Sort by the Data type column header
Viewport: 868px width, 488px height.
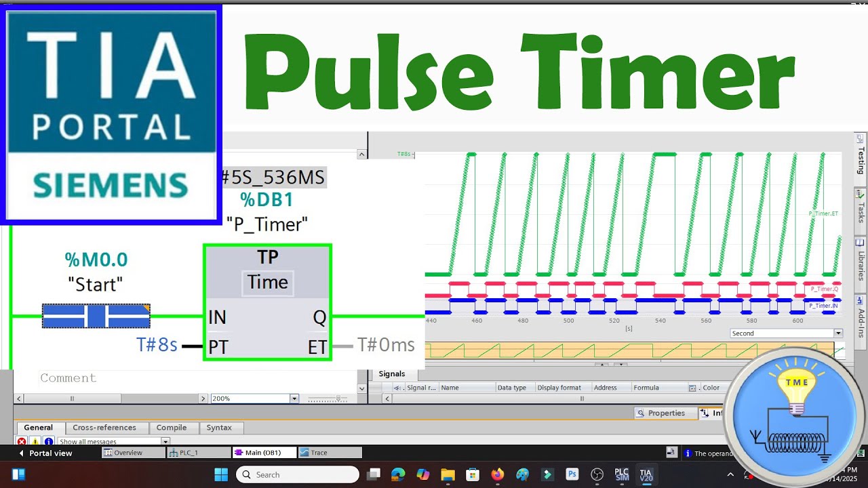pos(514,388)
